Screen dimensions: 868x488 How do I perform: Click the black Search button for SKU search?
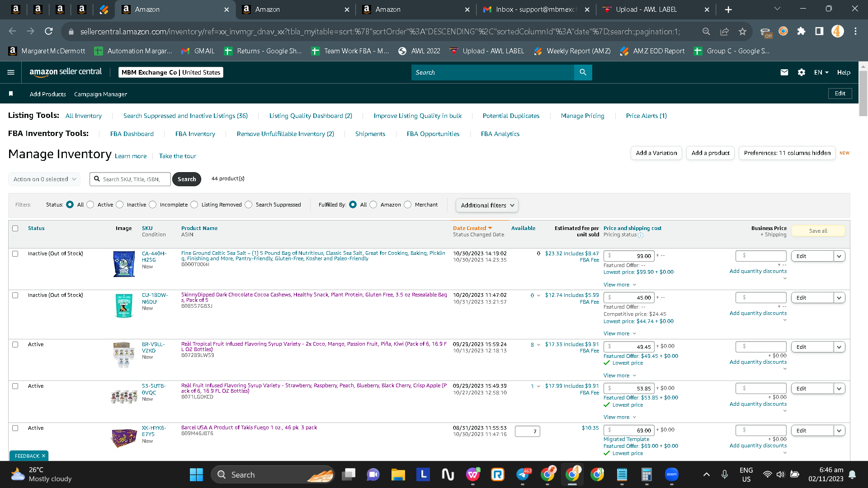click(187, 179)
